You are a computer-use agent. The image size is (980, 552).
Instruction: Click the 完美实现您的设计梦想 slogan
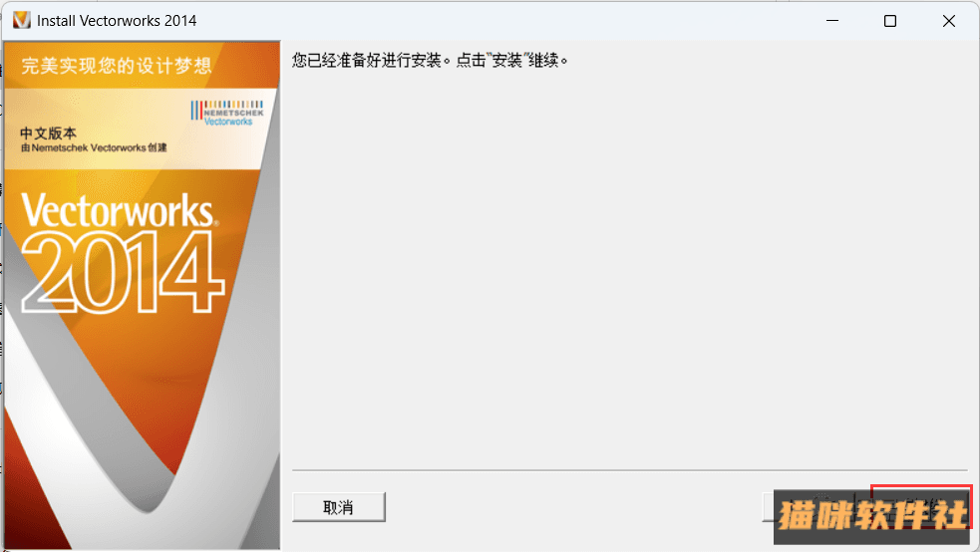pyautogui.click(x=117, y=66)
